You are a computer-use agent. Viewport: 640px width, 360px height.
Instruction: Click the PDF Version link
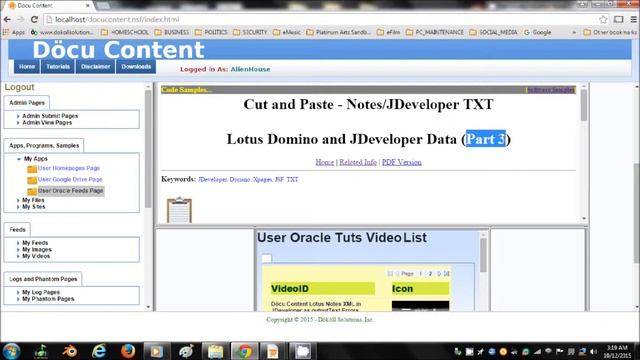click(402, 162)
